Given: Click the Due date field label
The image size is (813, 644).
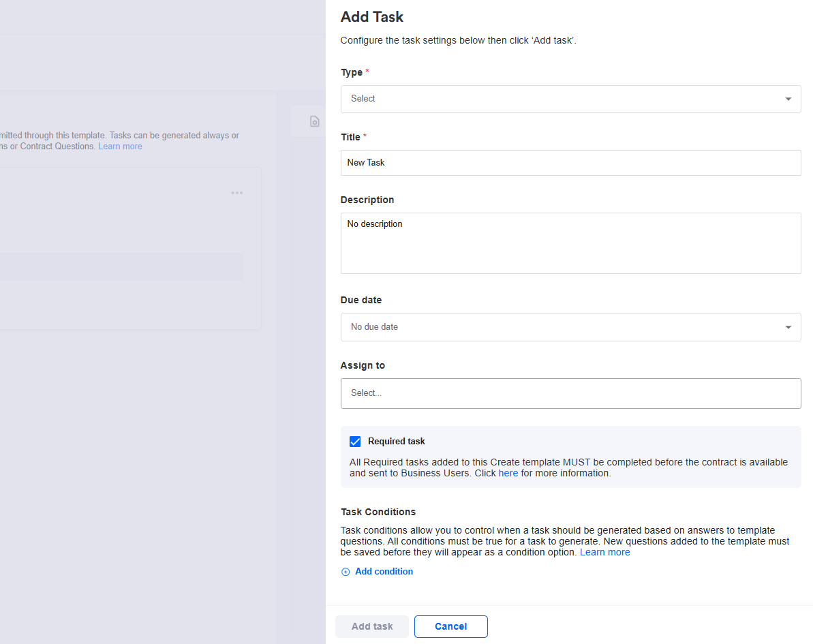Looking at the screenshot, I should click(361, 300).
